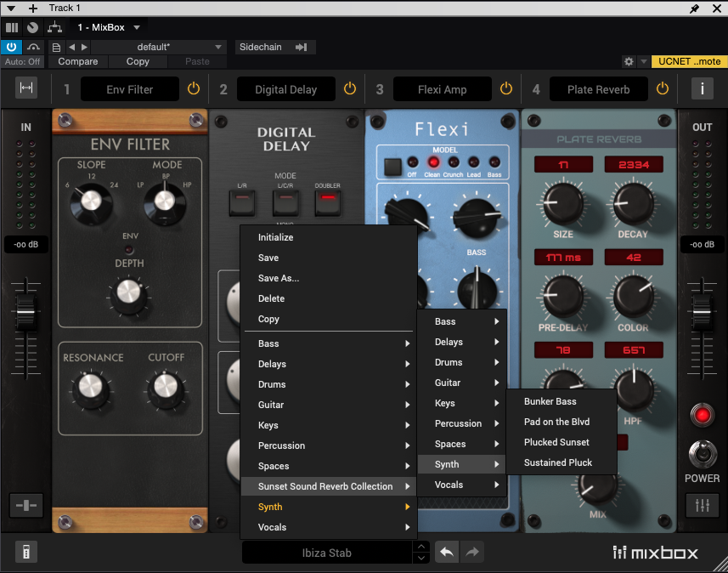Open the info button at top right
This screenshot has width=728, height=573.
point(702,88)
